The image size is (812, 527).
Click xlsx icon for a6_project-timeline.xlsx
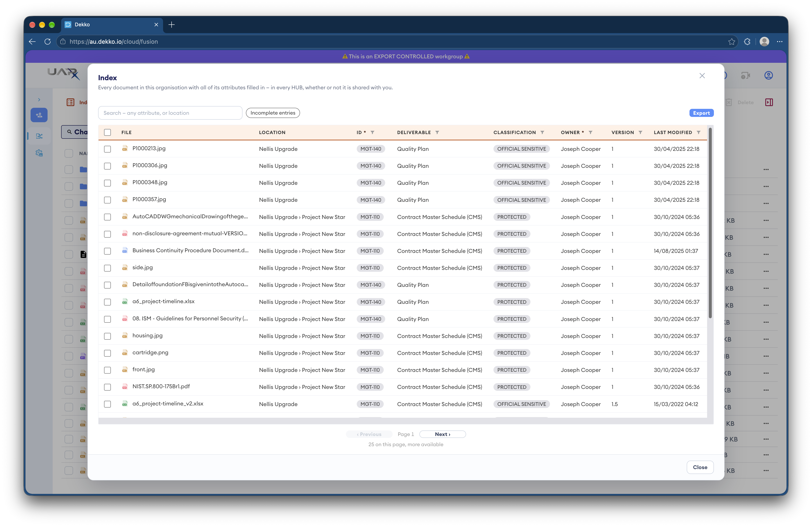[x=125, y=301]
